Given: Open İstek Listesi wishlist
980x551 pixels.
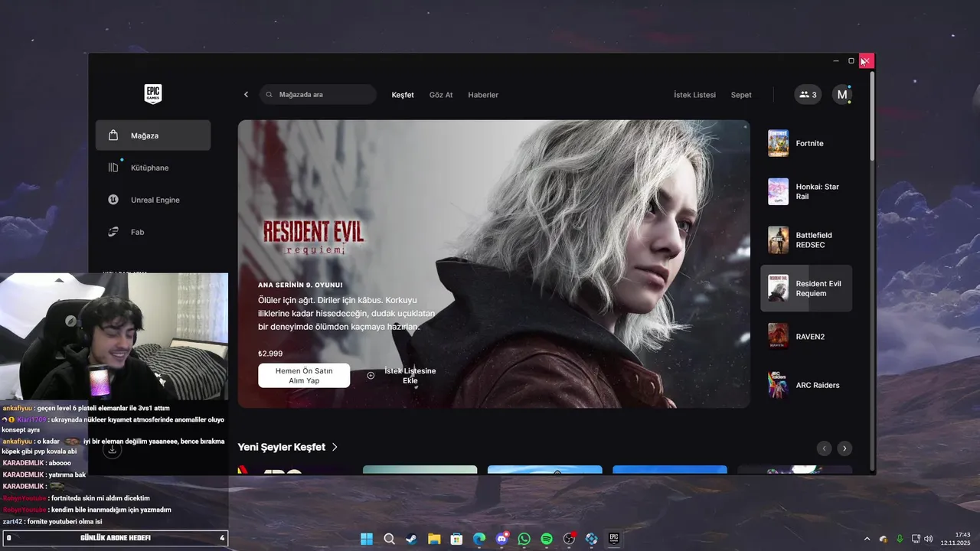Looking at the screenshot, I should 694,95.
